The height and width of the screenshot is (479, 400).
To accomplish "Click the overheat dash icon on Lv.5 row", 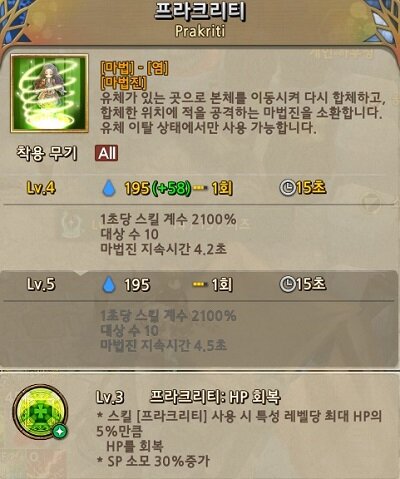I will click(x=200, y=285).
